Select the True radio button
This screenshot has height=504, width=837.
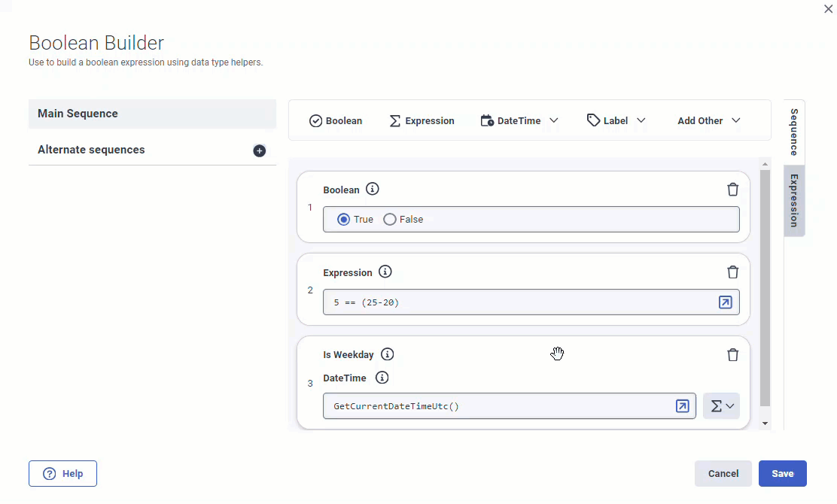[x=344, y=220]
